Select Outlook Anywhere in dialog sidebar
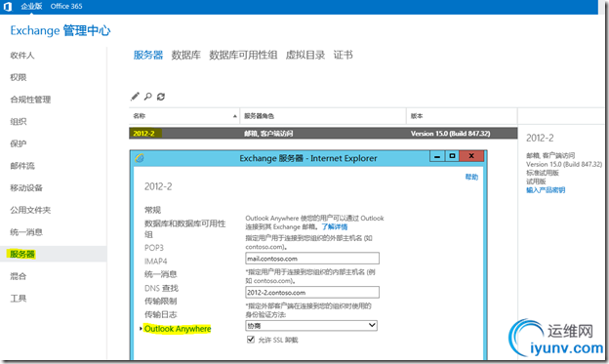Image resolution: width=609 pixels, height=364 pixels. [178, 329]
